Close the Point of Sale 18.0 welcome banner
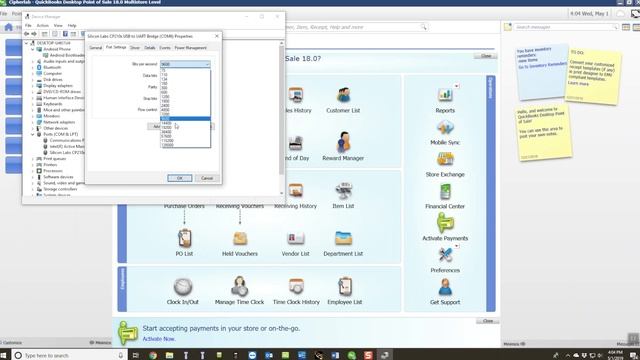This screenshot has height=360, width=640. coord(486,56)
